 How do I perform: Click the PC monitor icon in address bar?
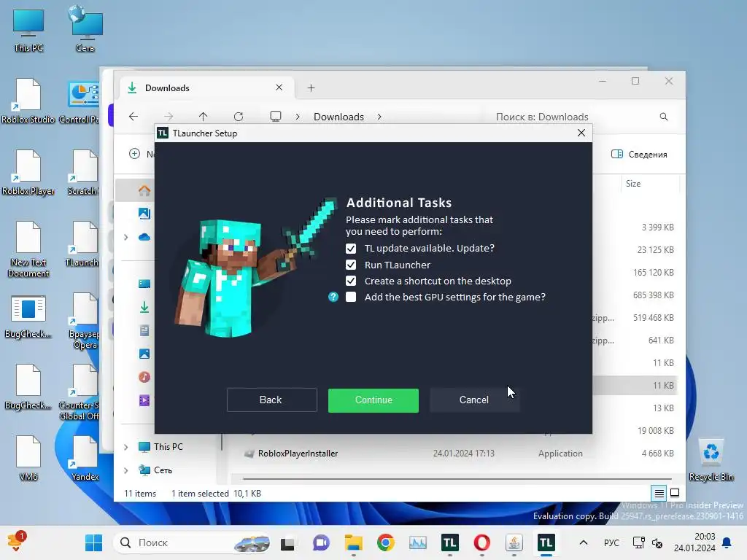point(276,117)
